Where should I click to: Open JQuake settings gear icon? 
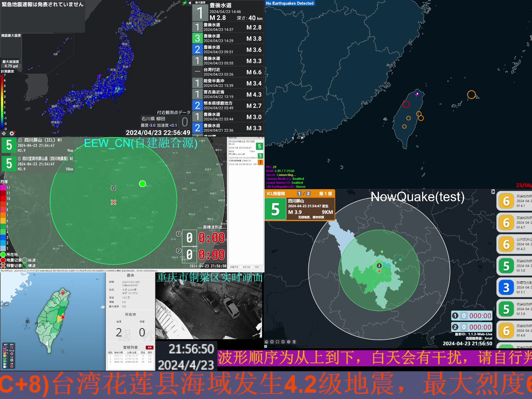click(12, 133)
